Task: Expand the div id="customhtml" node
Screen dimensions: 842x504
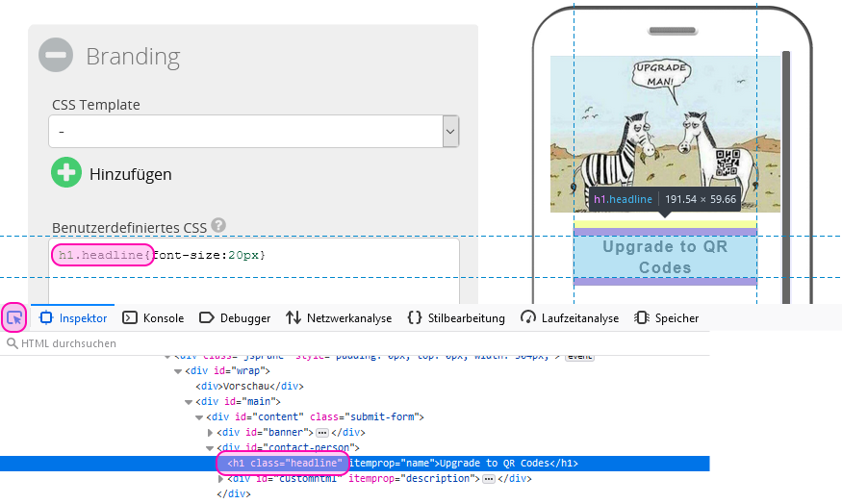Action: (220, 478)
